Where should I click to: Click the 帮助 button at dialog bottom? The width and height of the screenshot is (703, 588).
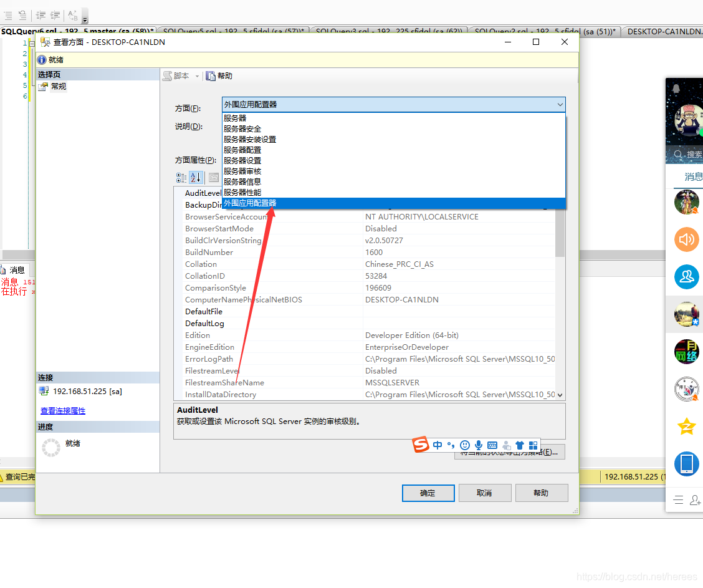click(x=541, y=493)
